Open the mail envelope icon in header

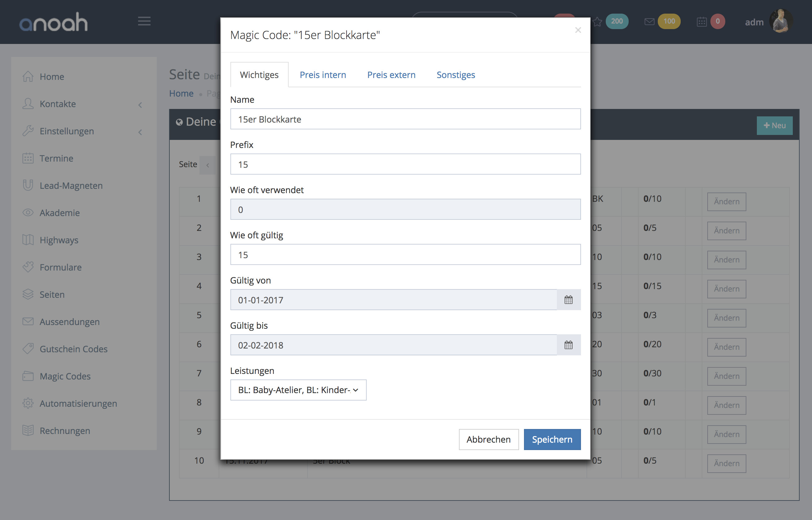pos(649,22)
